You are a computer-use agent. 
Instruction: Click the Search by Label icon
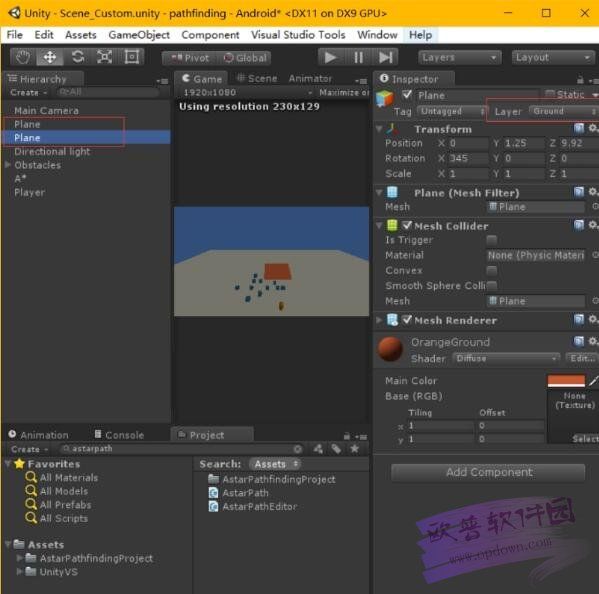point(336,449)
